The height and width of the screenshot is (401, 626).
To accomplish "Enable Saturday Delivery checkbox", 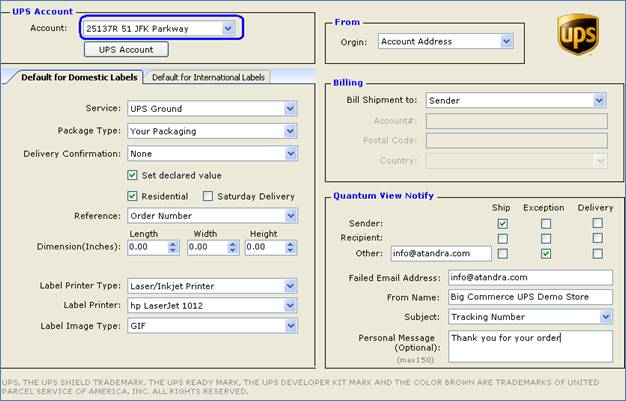I will tap(208, 196).
